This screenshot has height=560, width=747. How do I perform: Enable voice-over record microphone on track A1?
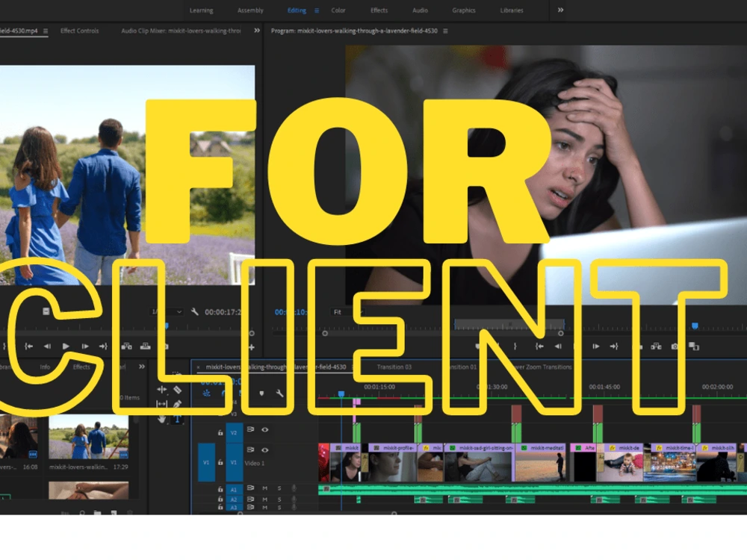294,488
